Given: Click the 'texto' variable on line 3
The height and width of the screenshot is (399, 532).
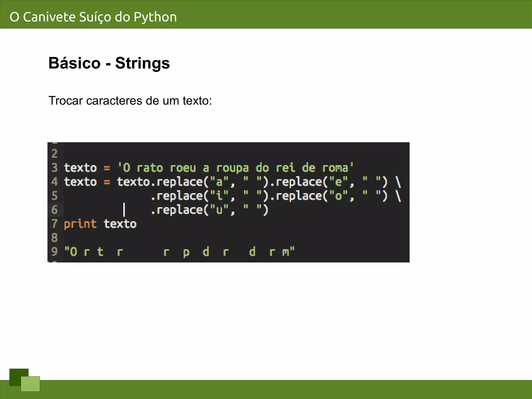Looking at the screenshot, I should pyautogui.click(x=81, y=168).
